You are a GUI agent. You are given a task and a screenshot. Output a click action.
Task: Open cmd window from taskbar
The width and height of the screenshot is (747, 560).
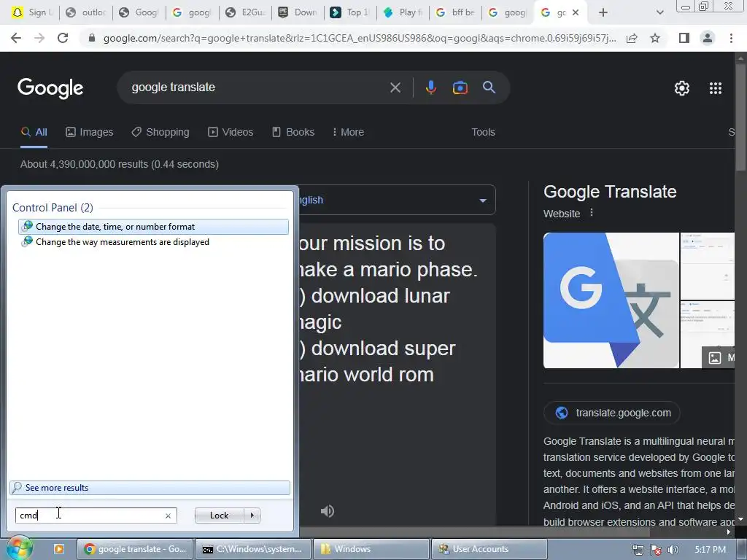[253, 549]
